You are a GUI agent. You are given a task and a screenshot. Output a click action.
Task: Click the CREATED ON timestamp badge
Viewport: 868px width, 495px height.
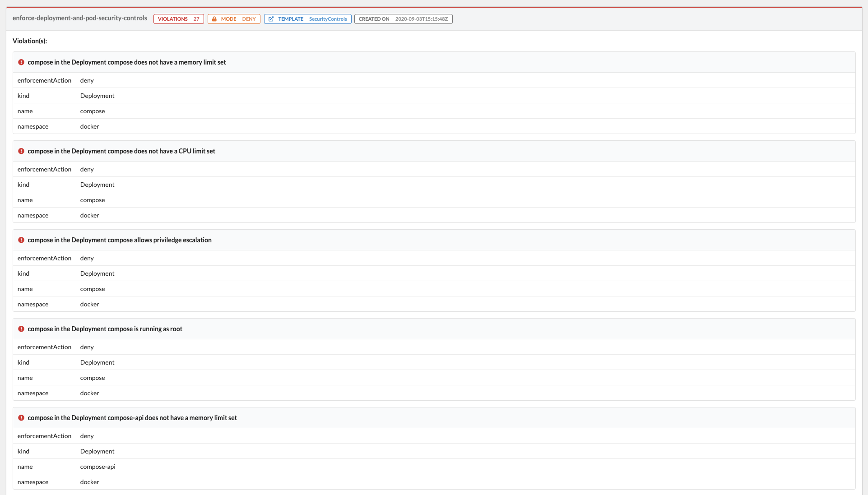click(x=403, y=19)
